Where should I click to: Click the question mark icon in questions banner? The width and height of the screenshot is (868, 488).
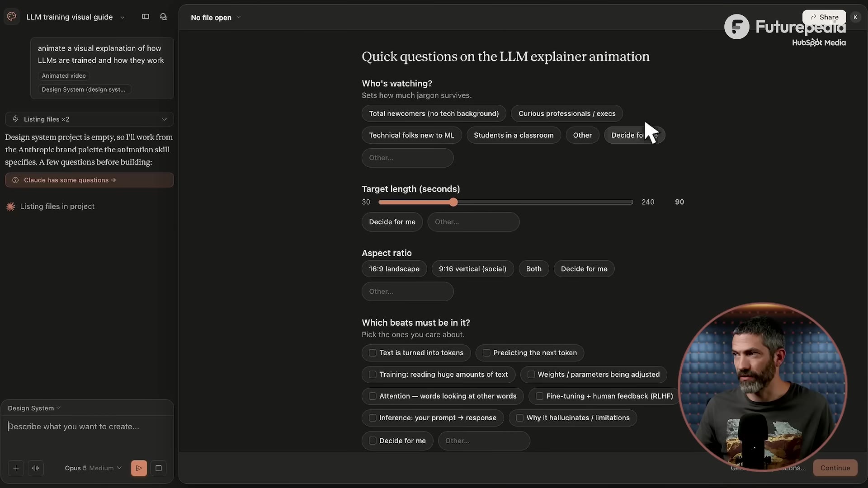click(x=15, y=180)
